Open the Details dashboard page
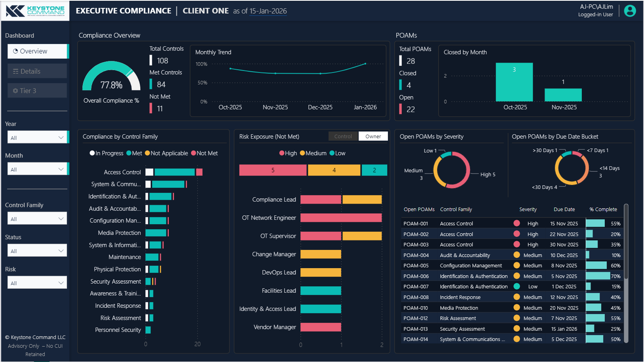This screenshot has height=362, width=644. (x=37, y=71)
